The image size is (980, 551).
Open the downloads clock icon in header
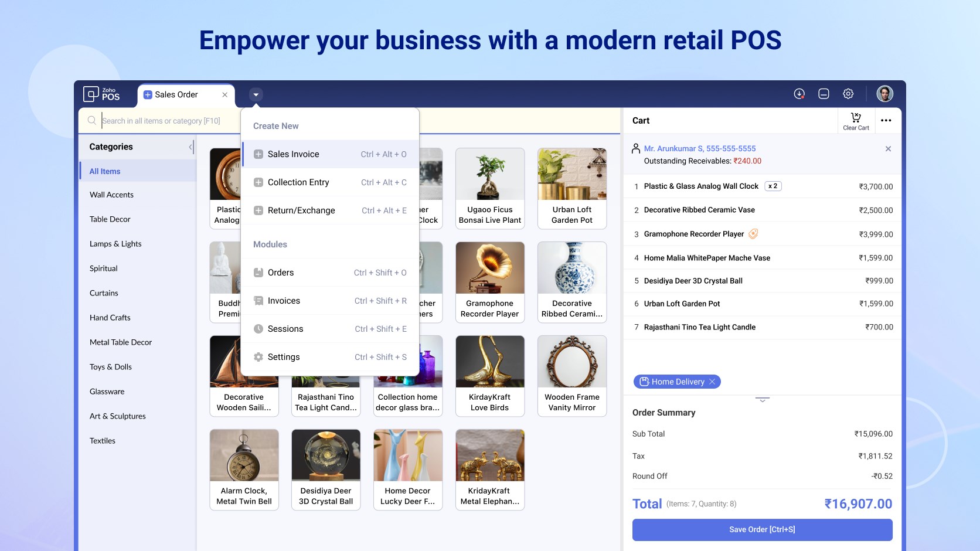point(799,94)
